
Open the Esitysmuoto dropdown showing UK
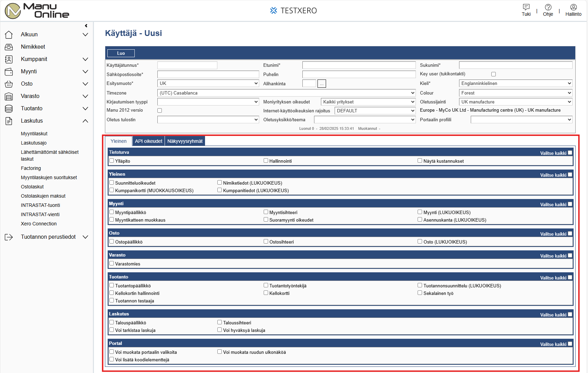tap(208, 83)
